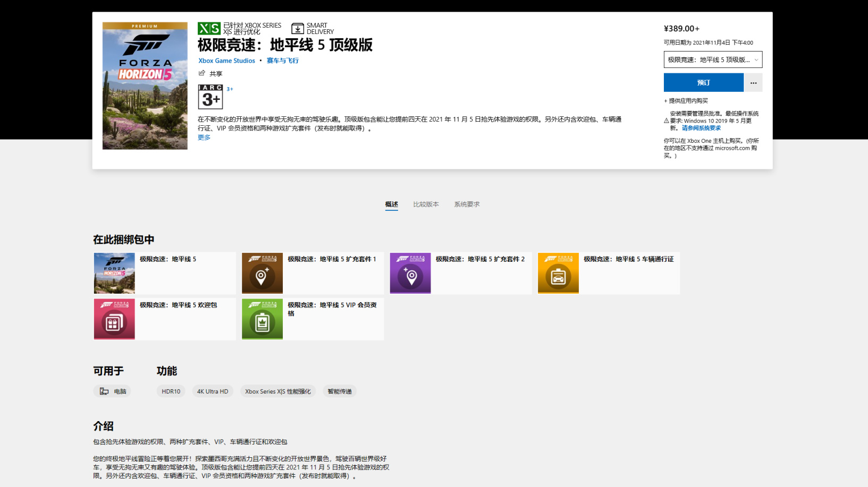The image size is (868, 487).
Task: Open the 极限竞速:地平线 5 base game thumbnail
Action: pos(114,273)
